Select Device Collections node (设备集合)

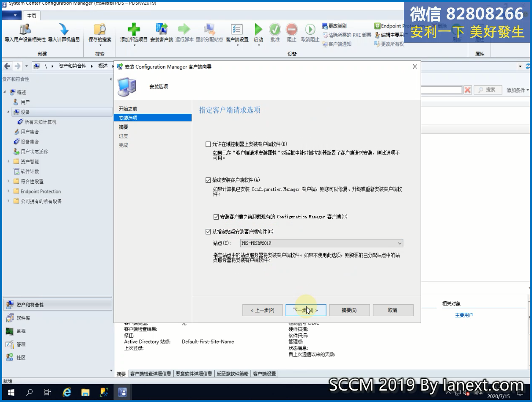[x=30, y=142]
